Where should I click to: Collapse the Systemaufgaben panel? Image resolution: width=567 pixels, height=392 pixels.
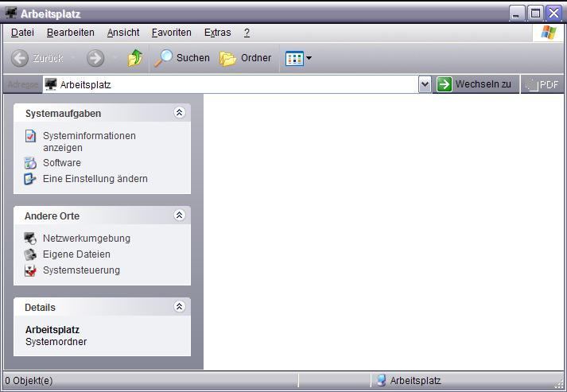point(179,113)
